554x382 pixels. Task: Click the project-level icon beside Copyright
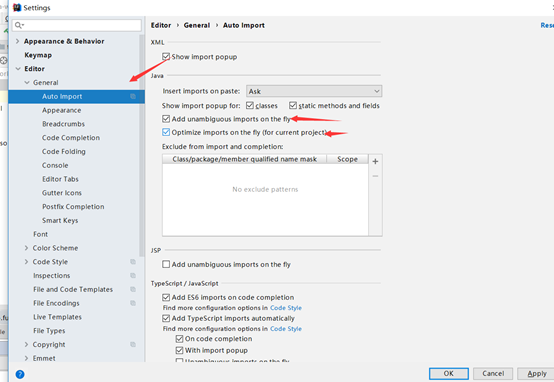[x=133, y=345]
